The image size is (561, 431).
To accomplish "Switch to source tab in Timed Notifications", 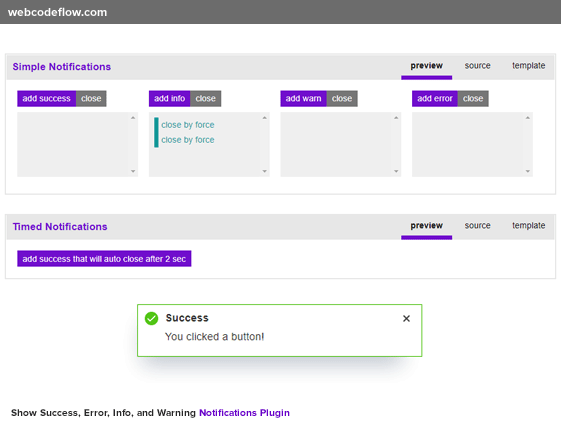I will [477, 226].
